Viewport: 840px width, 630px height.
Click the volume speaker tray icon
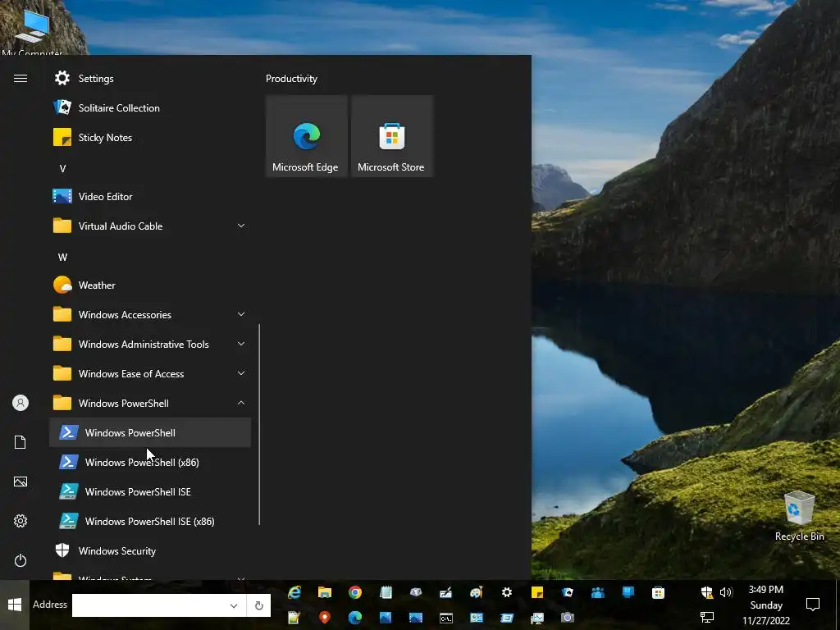[726, 592]
